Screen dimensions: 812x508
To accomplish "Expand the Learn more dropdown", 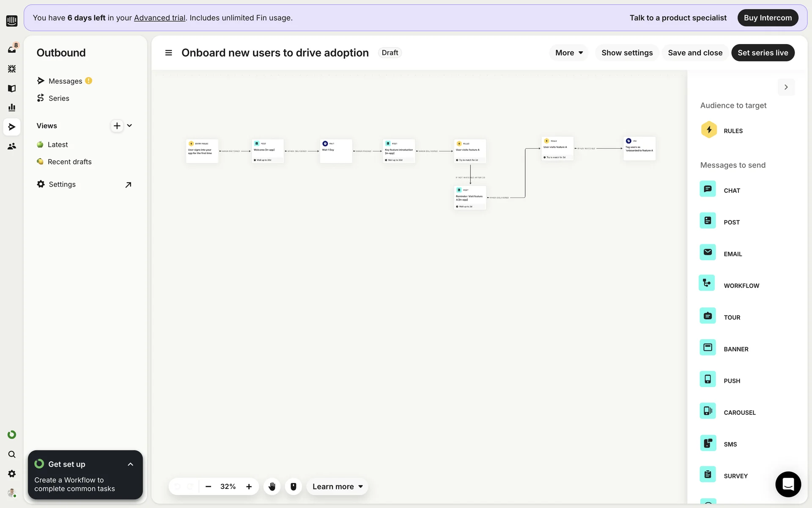I will (337, 486).
